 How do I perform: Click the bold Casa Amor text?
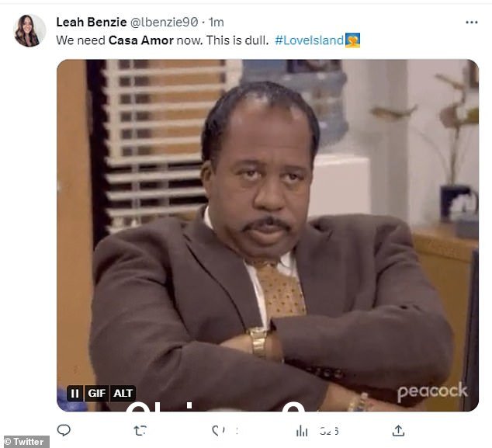141,40
